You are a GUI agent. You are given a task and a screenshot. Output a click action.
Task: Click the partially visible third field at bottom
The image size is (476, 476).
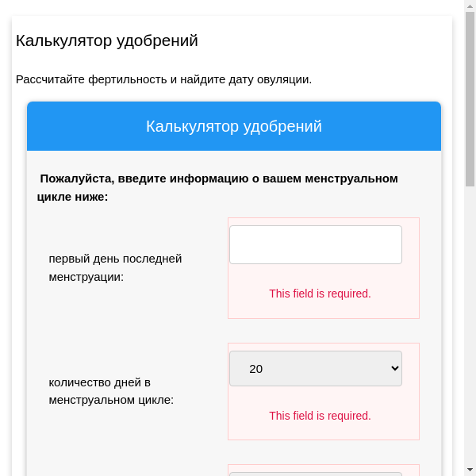click(x=315, y=473)
